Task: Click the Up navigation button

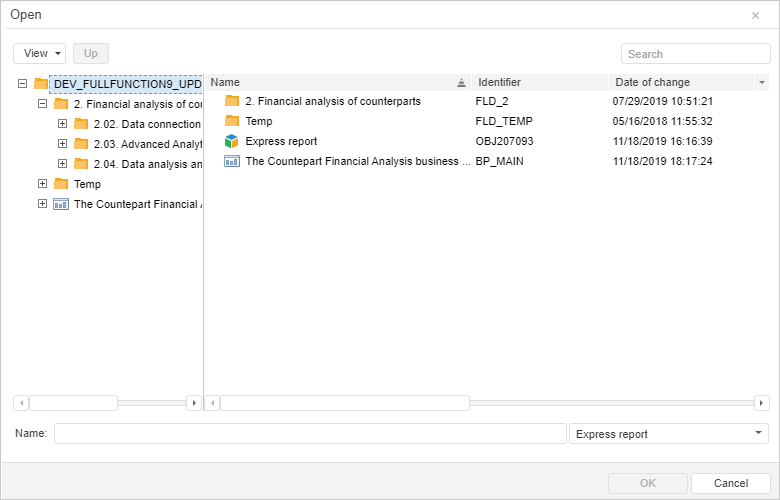Action: 91,54
